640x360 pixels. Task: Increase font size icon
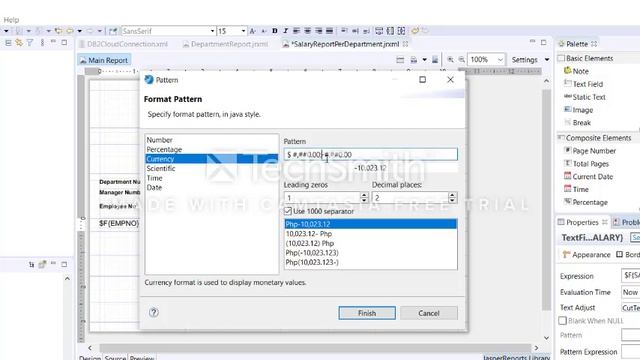point(253,31)
